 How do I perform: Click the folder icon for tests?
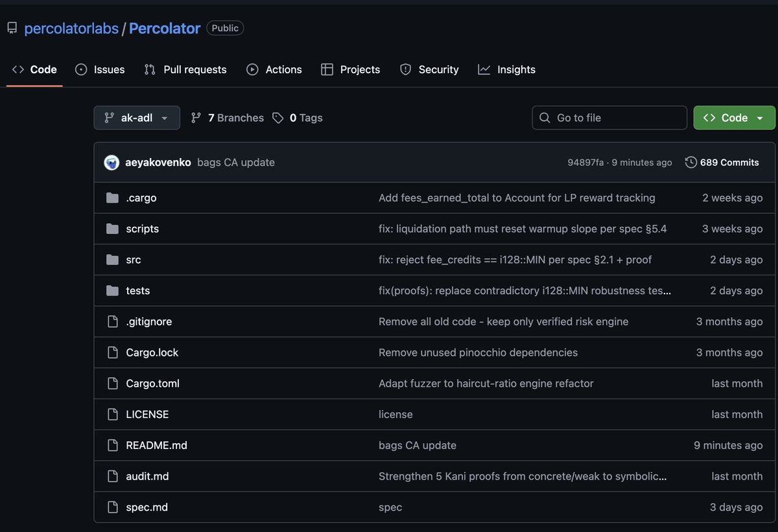(112, 291)
